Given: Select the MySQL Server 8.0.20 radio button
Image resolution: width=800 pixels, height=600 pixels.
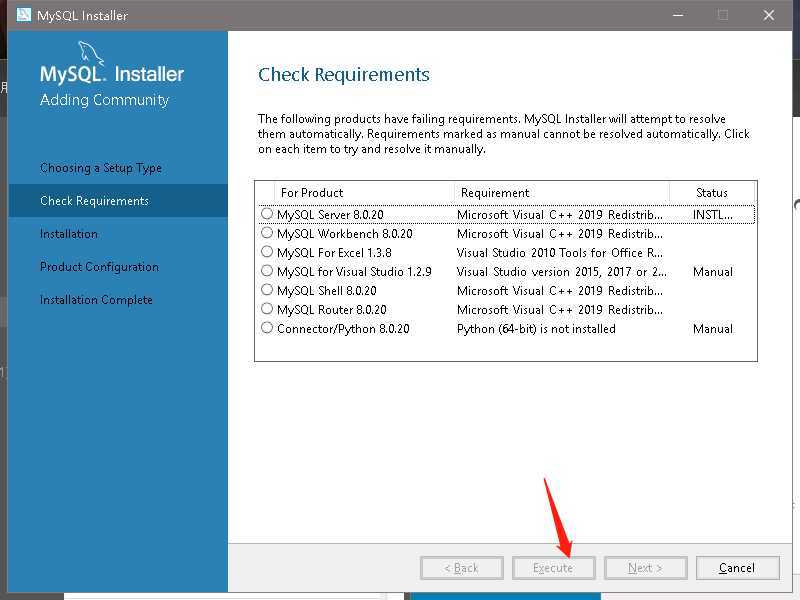Looking at the screenshot, I should pos(267,214).
